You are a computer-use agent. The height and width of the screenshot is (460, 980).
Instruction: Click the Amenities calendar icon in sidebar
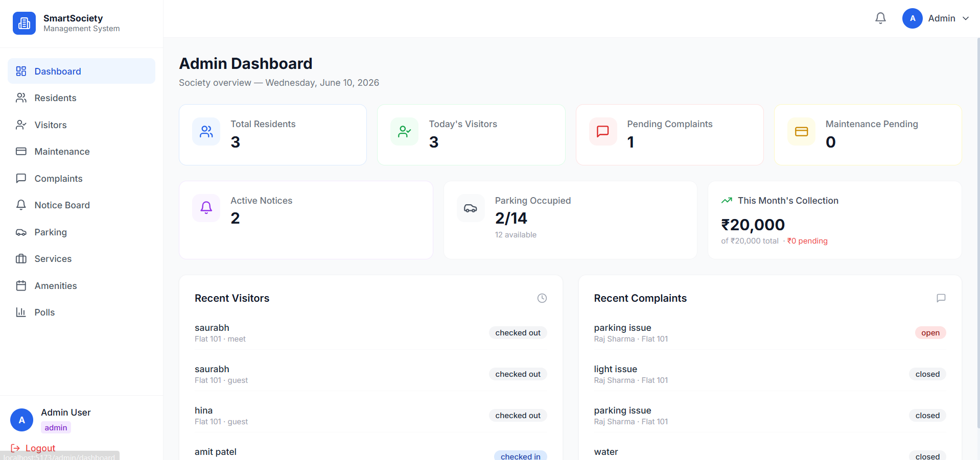[x=21, y=286]
